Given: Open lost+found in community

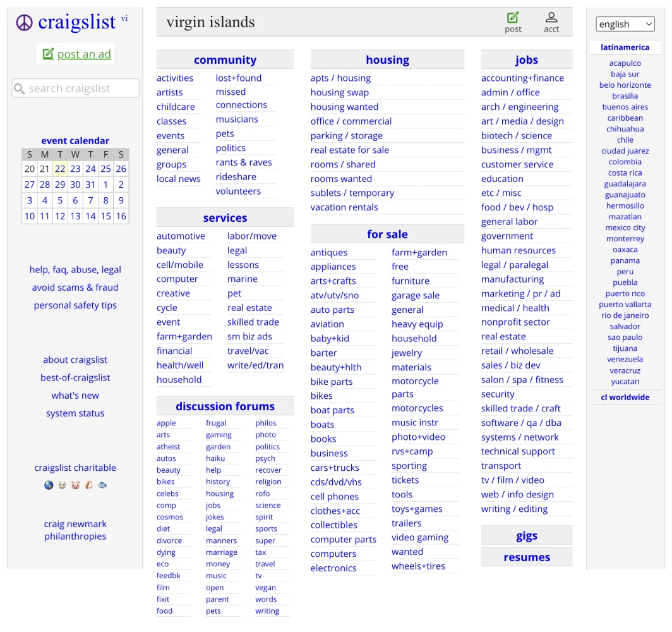Looking at the screenshot, I should 239,78.
